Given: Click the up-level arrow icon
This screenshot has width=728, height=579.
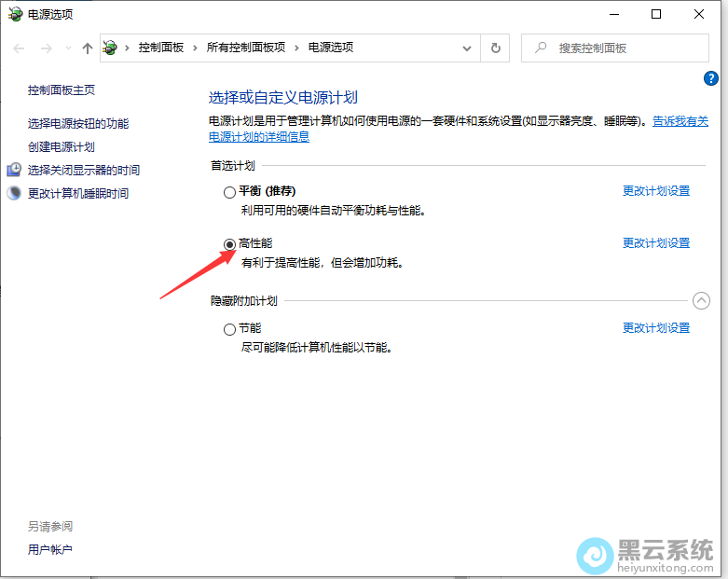Looking at the screenshot, I should [x=87, y=48].
